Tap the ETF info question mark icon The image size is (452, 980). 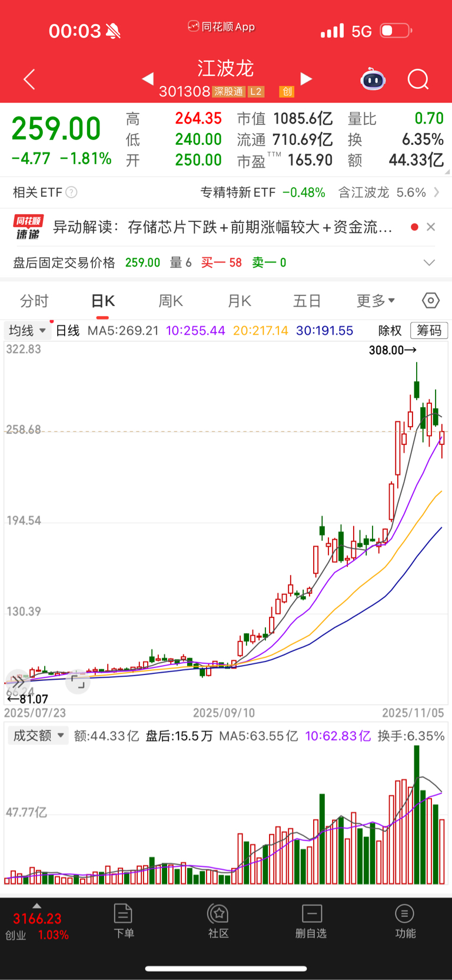71,192
